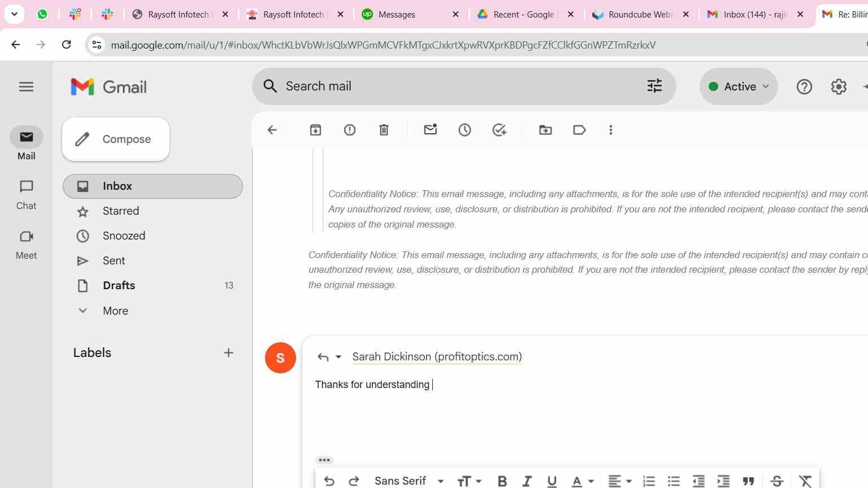
Task: Insert a numbered list
Action: point(649,481)
